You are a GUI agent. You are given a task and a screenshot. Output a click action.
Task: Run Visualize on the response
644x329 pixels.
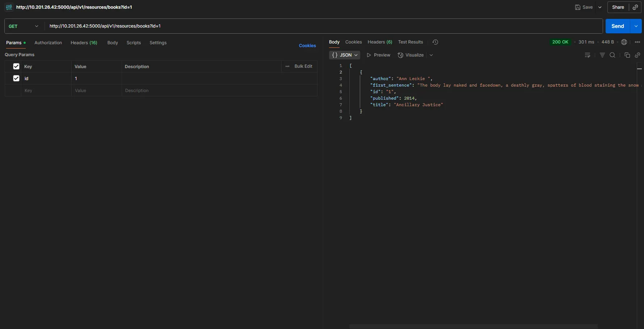coord(411,55)
